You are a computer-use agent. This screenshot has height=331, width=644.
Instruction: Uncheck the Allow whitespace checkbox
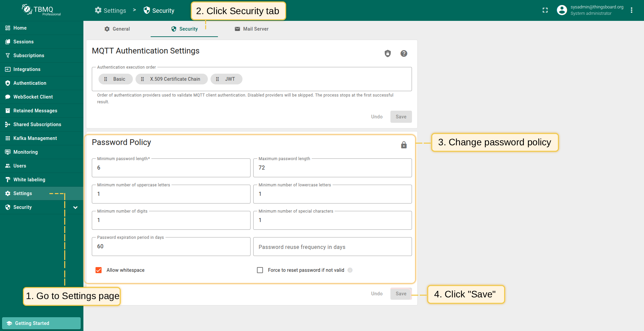coord(99,270)
